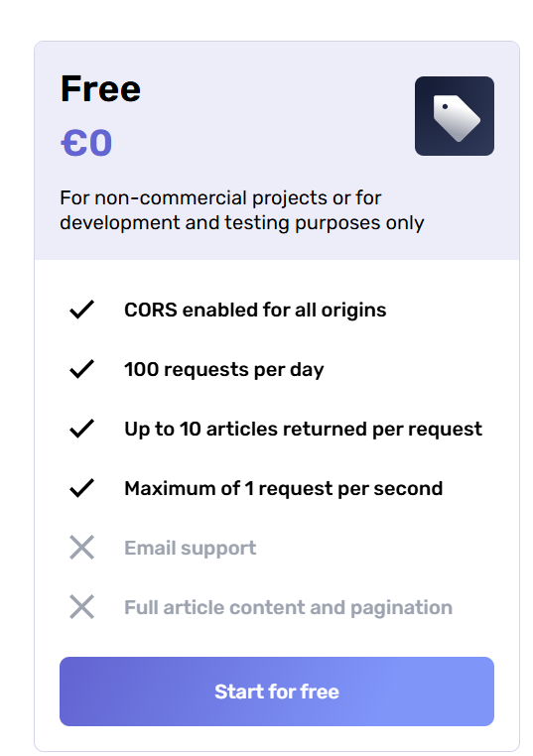Select the Free plan title
The width and height of the screenshot is (533, 756).
tap(100, 89)
